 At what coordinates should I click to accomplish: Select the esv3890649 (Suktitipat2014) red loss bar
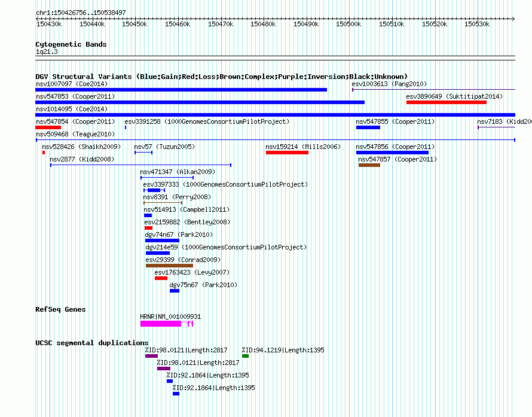447,102
